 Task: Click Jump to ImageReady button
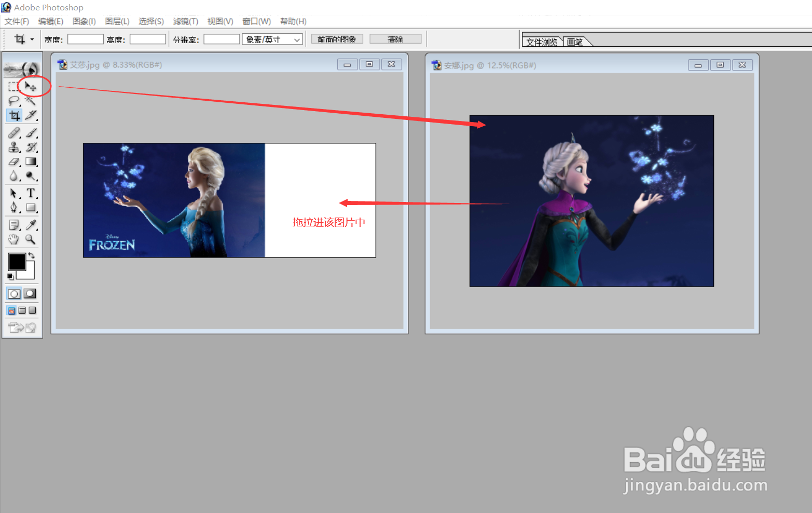pyautogui.click(x=22, y=328)
